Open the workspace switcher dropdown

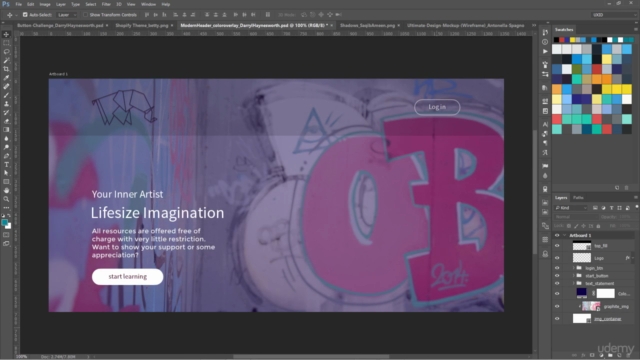pyautogui.click(x=614, y=15)
